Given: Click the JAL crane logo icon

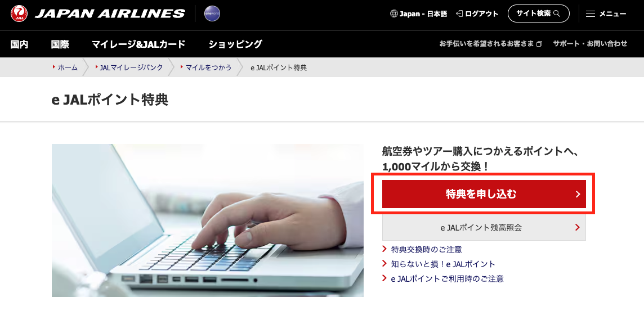Looking at the screenshot, I should [x=19, y=13].
